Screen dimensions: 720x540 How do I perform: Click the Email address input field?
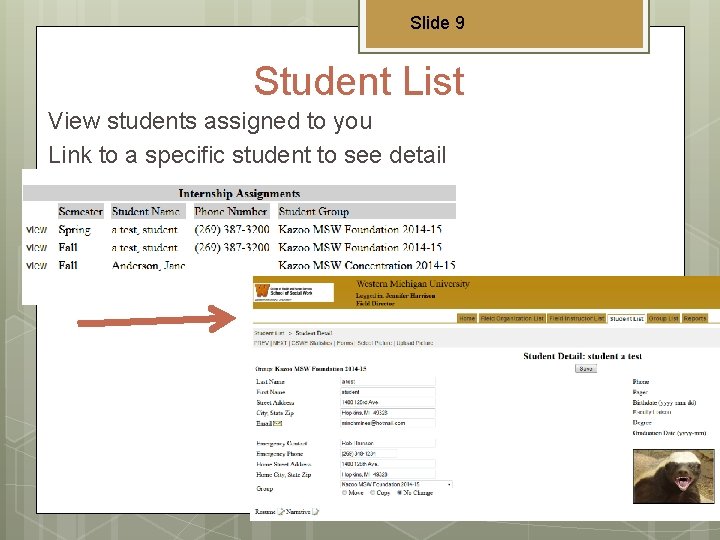(388, 423)
